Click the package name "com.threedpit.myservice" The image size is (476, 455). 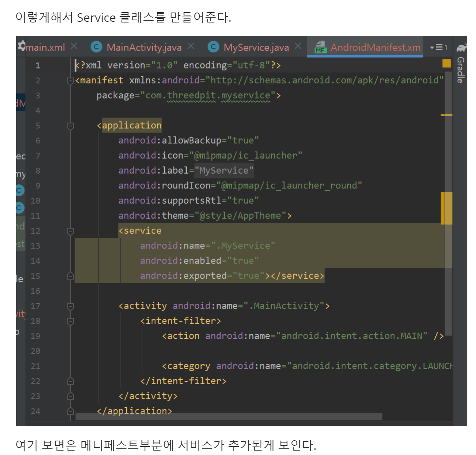click(x=208, y=95)
